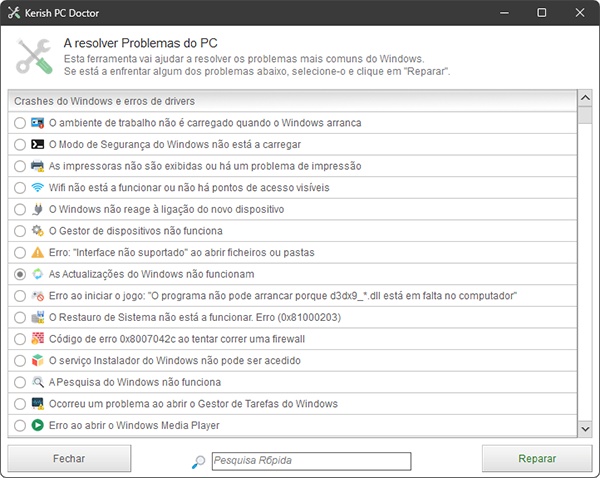The height and width of the screenshot is (478, 600).
Task: Click text 'Erro ao iniciar o jogo'
Action: point(96,296)
